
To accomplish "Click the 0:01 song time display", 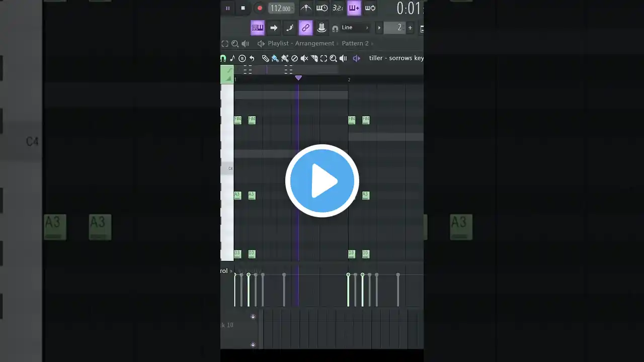I will click(409, 8).
